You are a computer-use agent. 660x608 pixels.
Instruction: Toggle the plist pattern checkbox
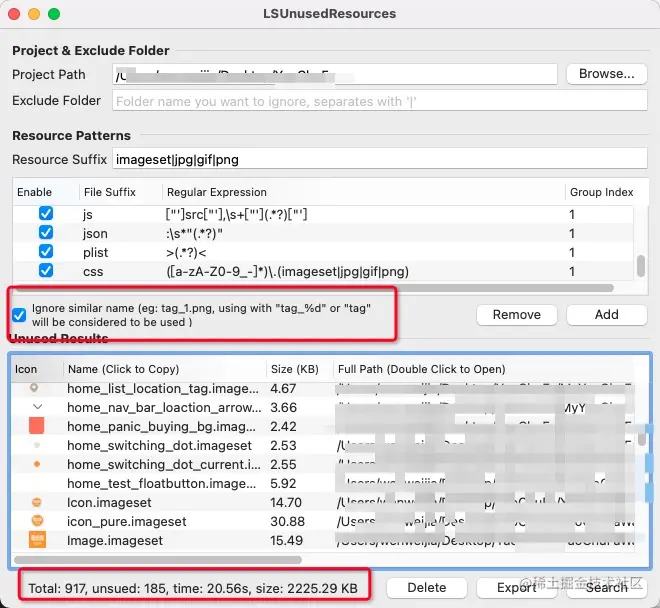coord(46,251)
